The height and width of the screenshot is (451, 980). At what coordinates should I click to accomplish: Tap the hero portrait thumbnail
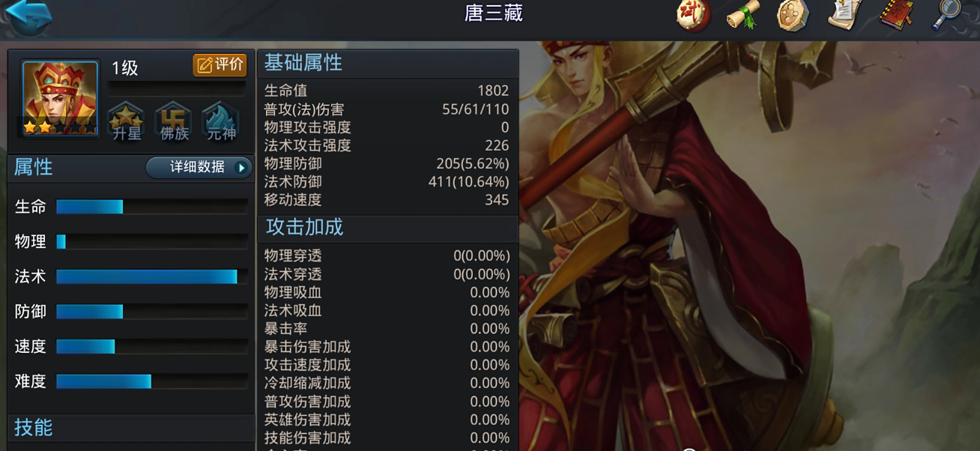click(60, 99)
